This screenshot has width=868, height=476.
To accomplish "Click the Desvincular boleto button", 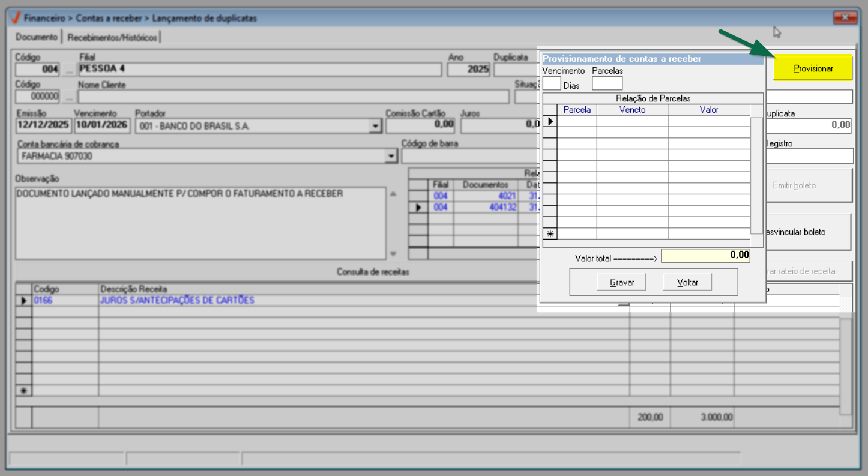I will point(807,232).
